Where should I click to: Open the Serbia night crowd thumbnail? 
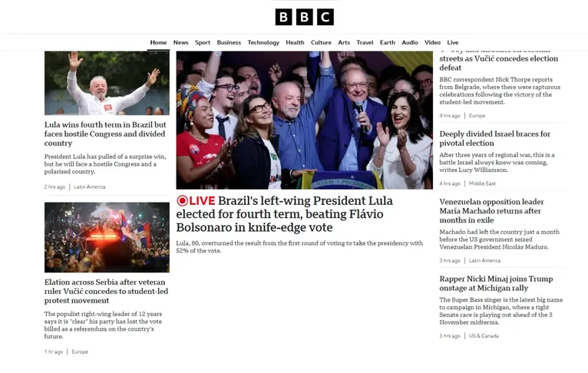tap(107, 237)
